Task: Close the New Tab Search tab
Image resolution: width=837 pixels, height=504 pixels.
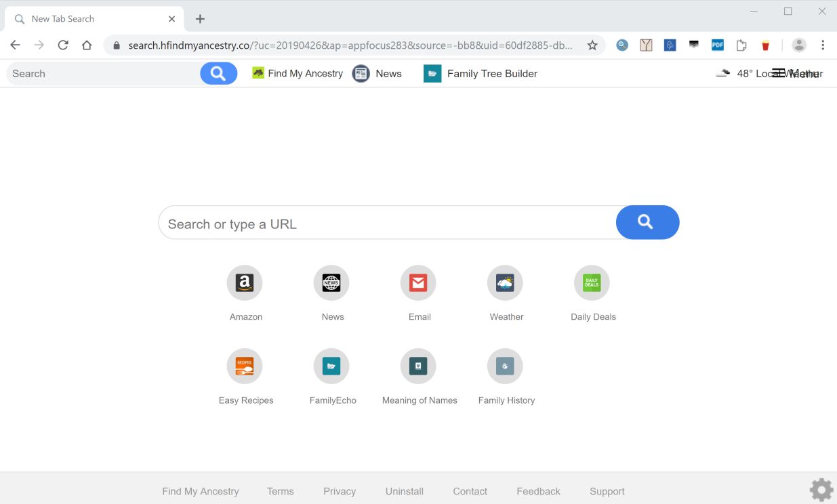Action: 171,19
